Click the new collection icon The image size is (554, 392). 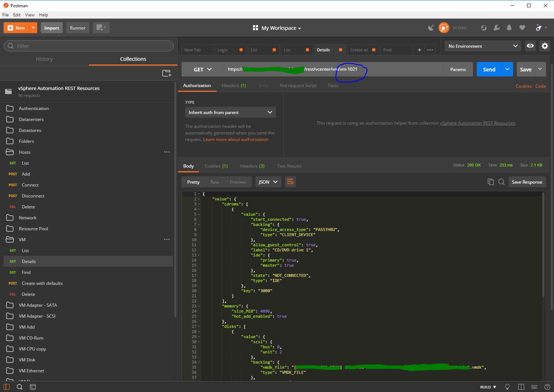[x=167, y=73]
